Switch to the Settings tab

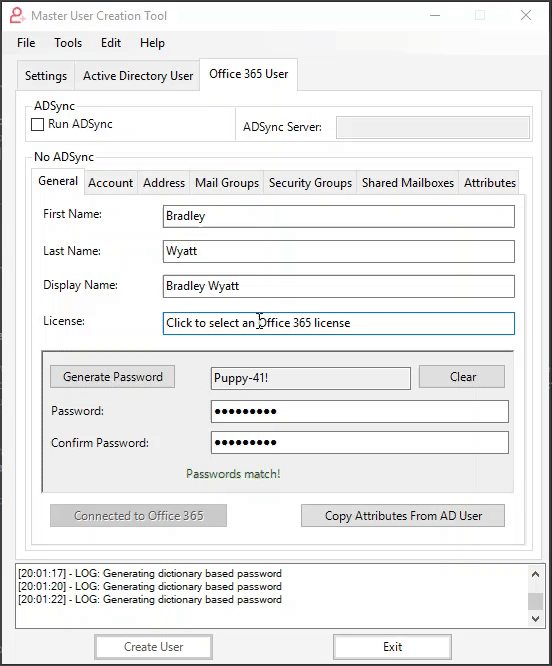tap(46, 76)
